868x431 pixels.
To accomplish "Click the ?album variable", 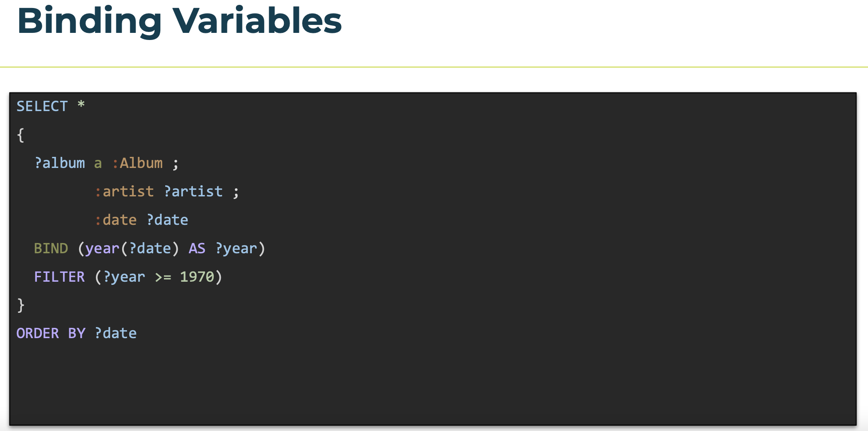I will [60, 163].
